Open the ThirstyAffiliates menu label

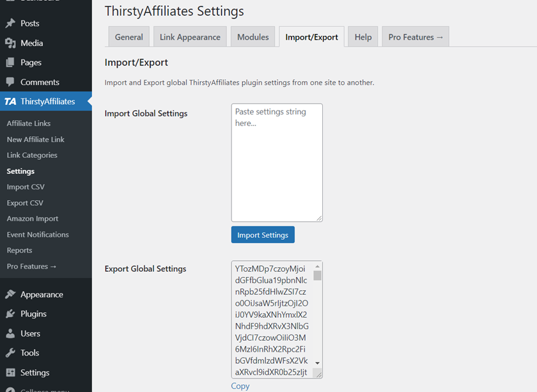tap(47, 102)
